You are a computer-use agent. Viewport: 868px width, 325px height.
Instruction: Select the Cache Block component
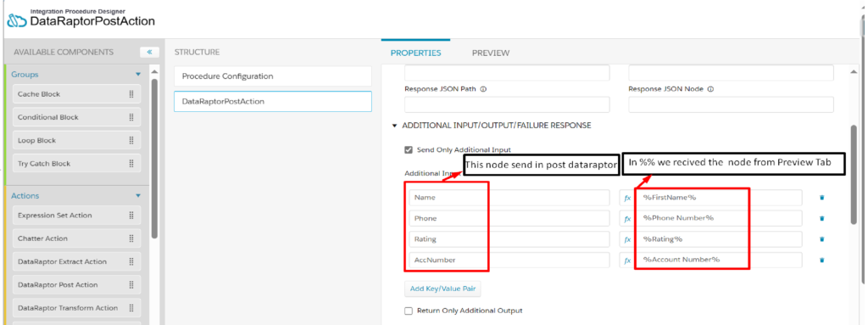pos(76,94)
